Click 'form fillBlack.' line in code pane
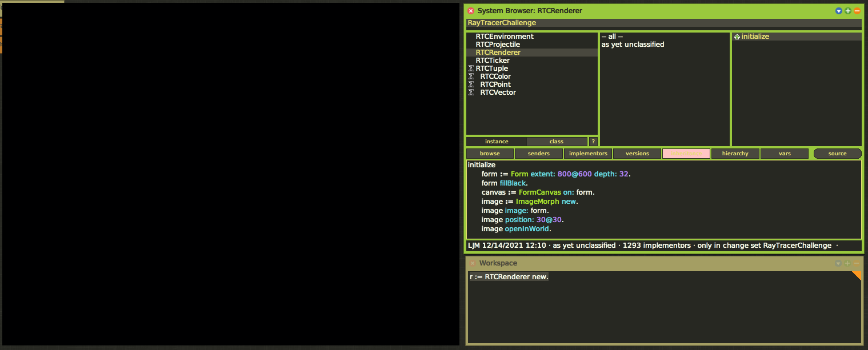The image size is (868, 350). [x=505, y=183]
